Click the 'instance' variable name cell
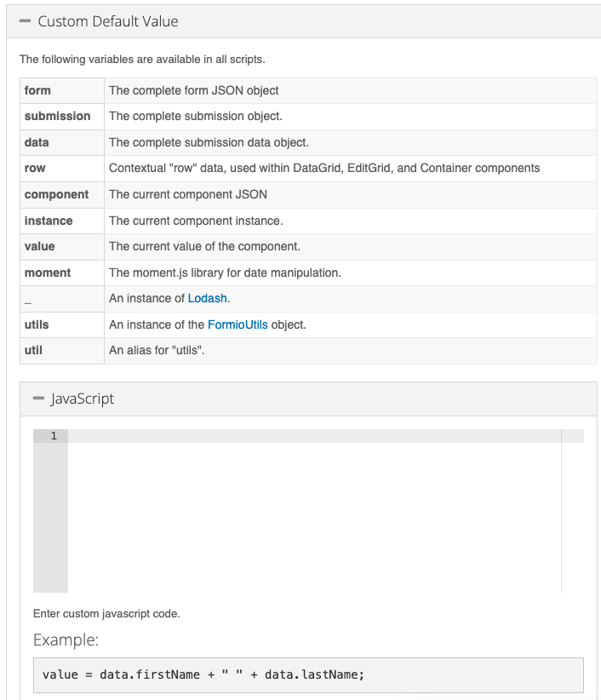The image size is (601, 700). [49, 221]
